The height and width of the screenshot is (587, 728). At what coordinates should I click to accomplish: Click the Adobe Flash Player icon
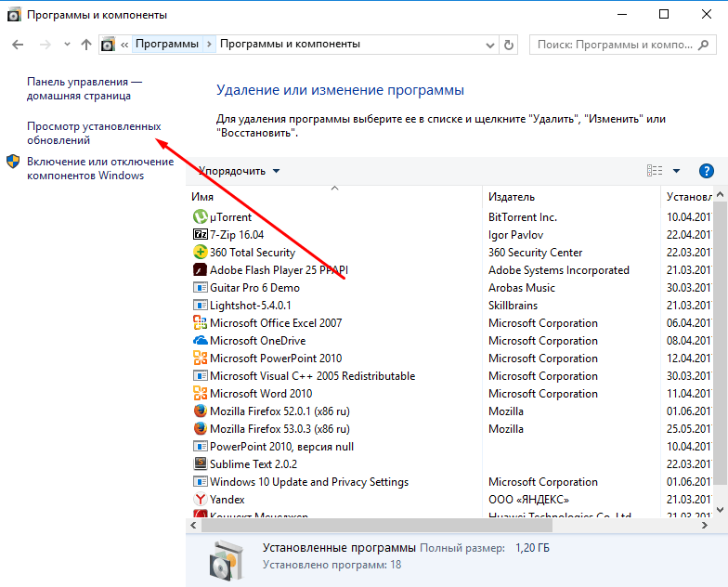[x=201, y=269]
